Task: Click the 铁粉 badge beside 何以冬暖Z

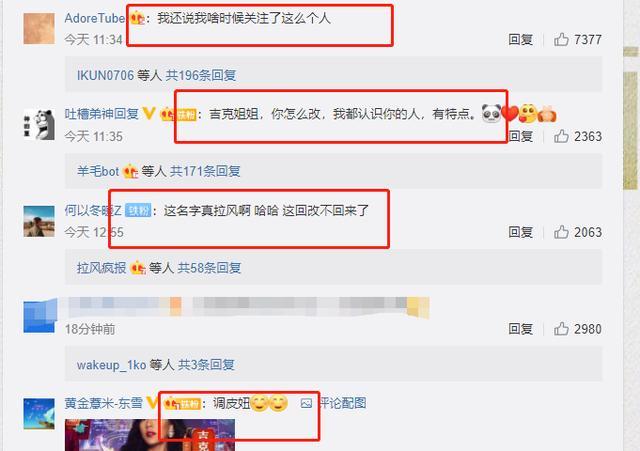Action: click(138, 210)
